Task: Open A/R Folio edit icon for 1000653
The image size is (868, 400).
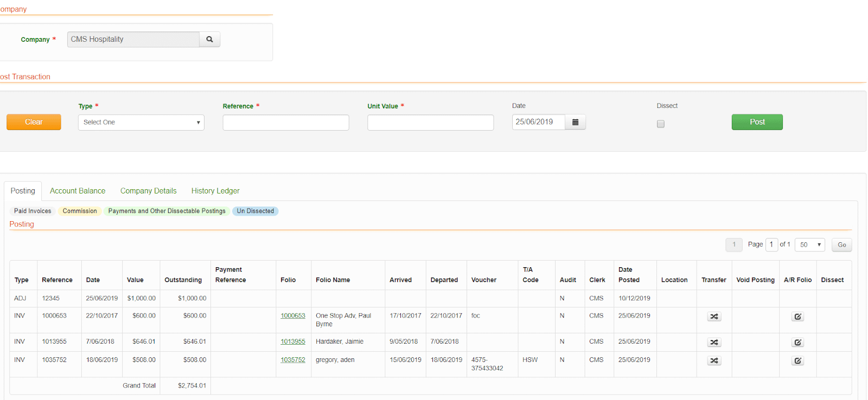Action: [x=797, y=317]
